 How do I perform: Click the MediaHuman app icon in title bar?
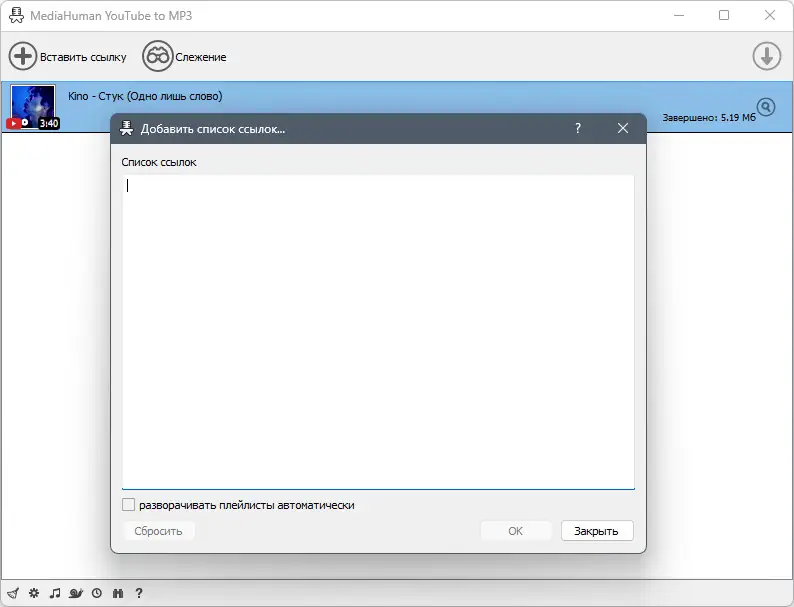pos(16,16)
